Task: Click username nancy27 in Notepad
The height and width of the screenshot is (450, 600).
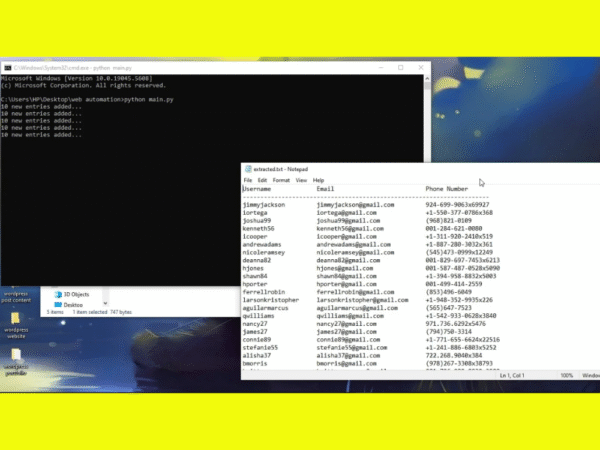Action: (x=255, y=324)
